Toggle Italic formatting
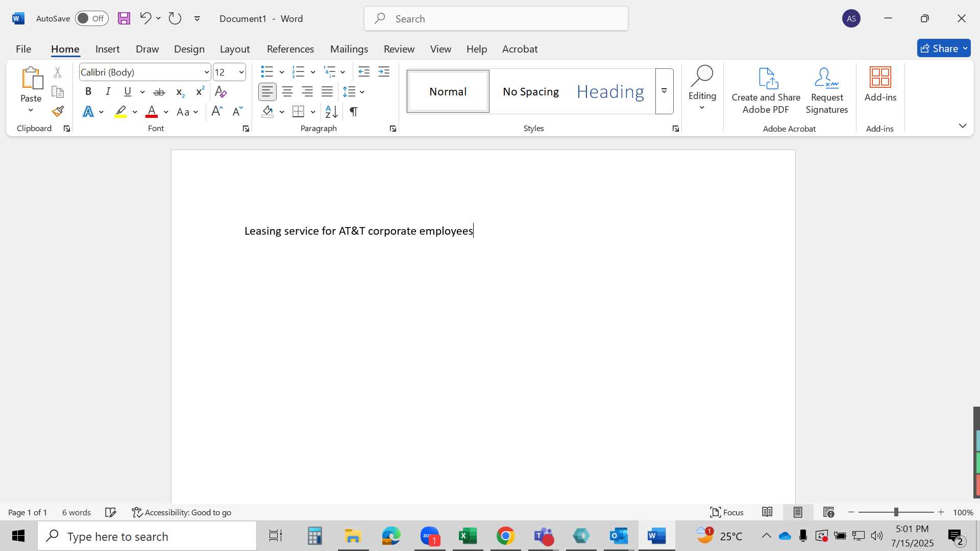Screen dimensions: 980x551 [108, 92]
